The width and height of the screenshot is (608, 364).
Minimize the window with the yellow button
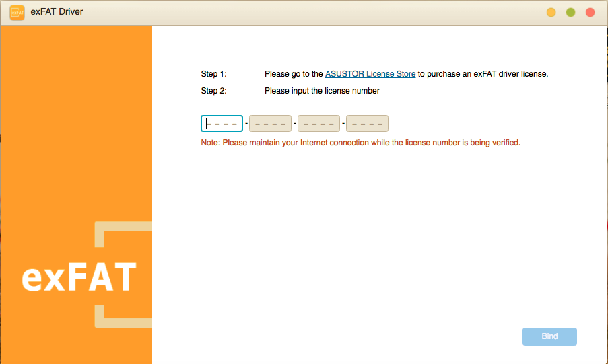coord(551,12)
